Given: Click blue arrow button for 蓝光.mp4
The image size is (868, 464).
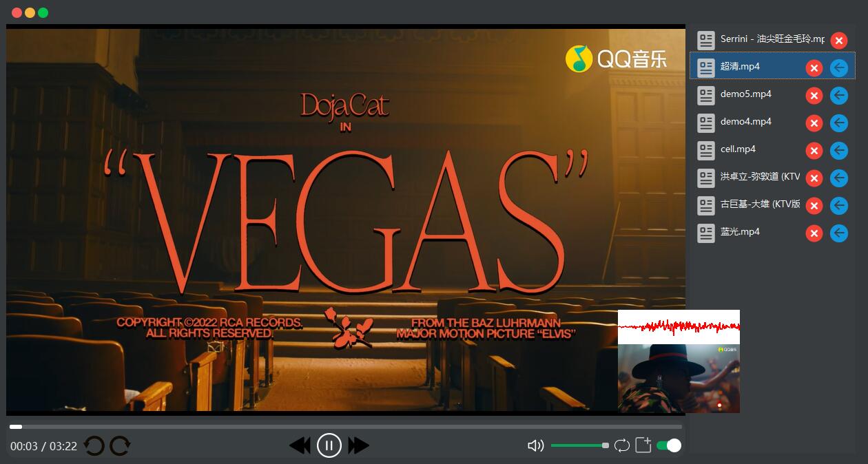Looking at the screenshot, I should coord(838,233).
